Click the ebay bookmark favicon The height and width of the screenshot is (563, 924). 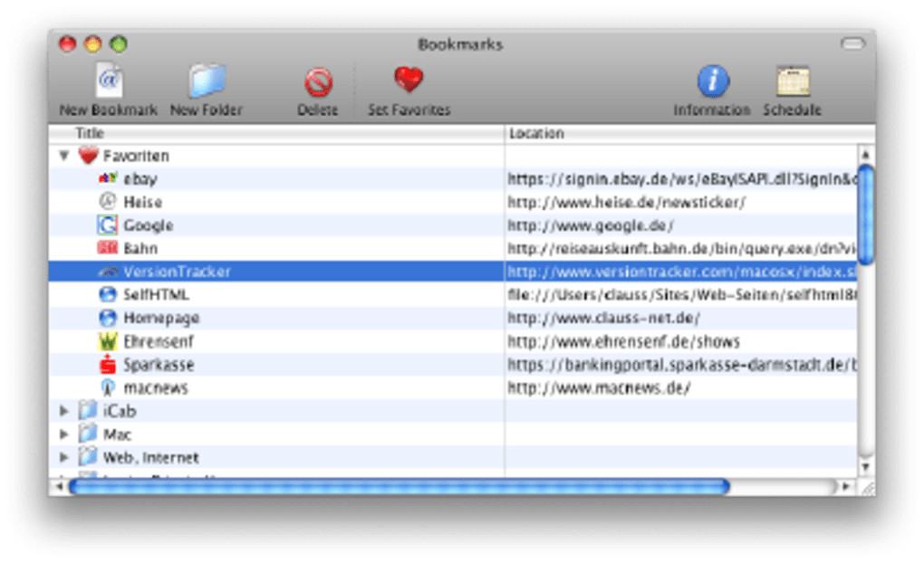pos(108,178)
